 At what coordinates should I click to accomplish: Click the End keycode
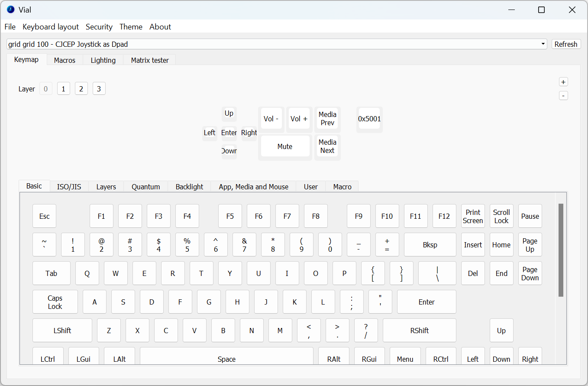501,273
